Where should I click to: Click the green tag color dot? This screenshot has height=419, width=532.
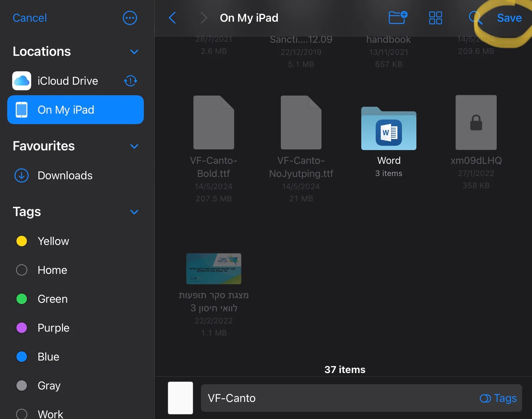tap(22, 299)
